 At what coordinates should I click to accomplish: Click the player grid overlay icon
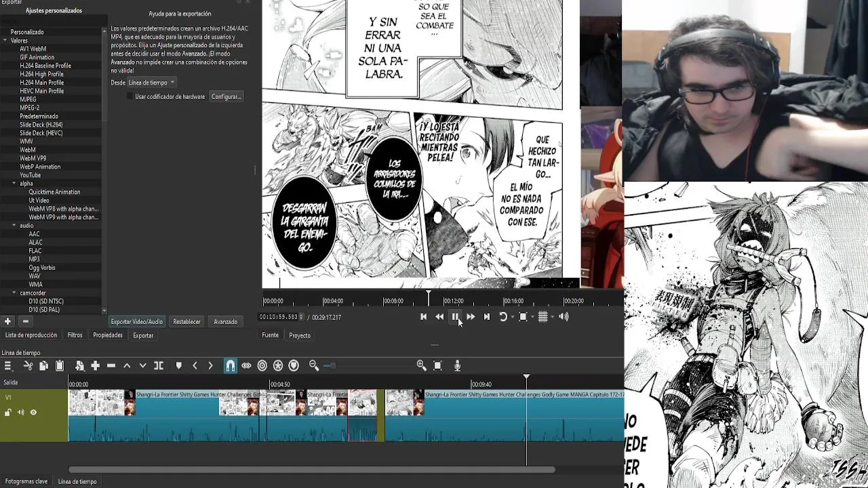tap(542, 317)
